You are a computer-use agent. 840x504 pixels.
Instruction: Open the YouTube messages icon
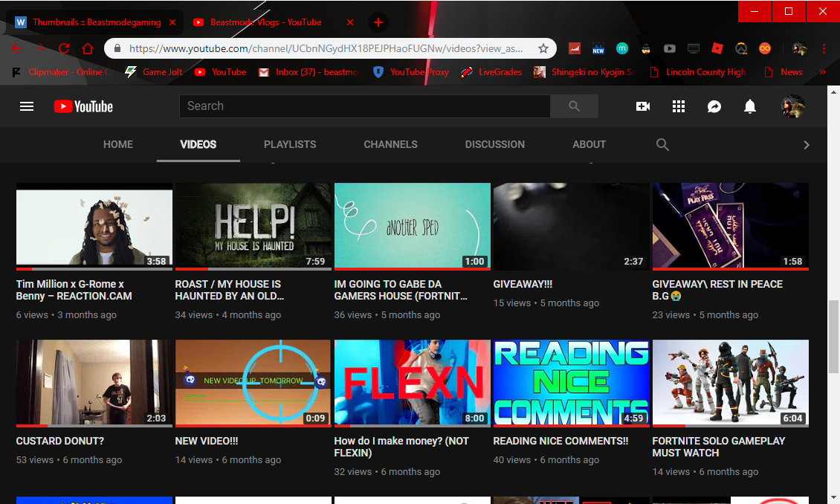coord(714,106)
